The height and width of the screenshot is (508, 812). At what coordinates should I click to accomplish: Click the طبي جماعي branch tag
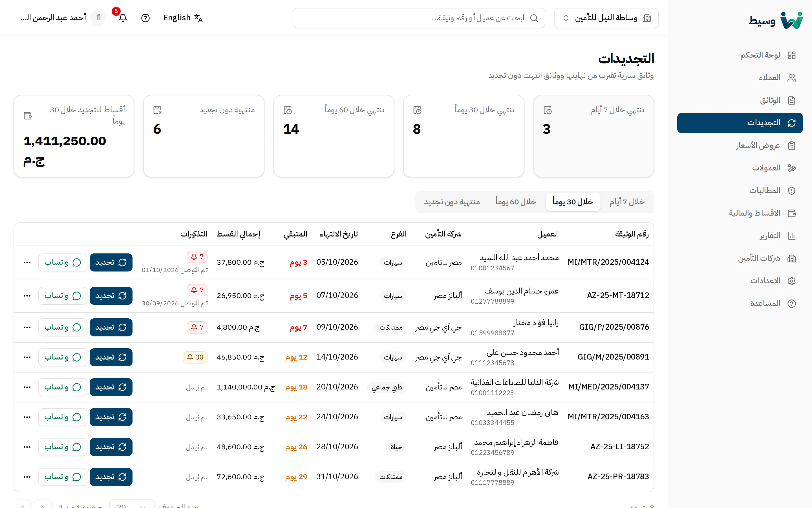point(387,387)
